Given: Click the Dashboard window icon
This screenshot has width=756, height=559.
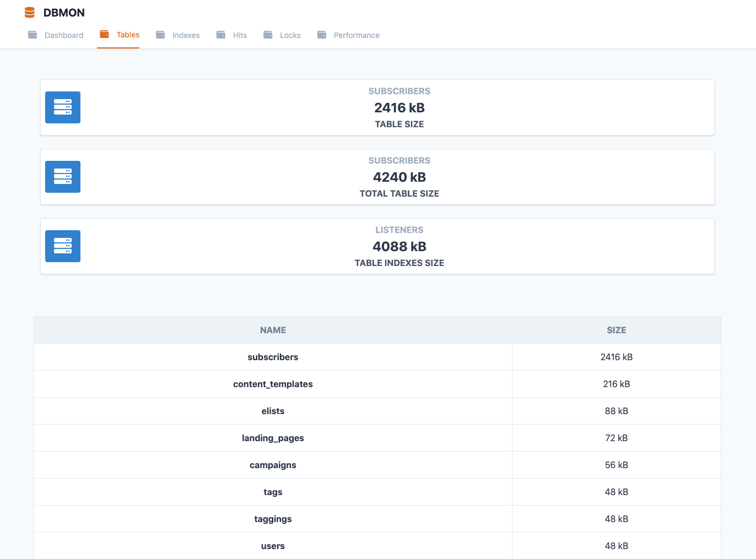Looking at the screenshot, I should click(33, 34).
